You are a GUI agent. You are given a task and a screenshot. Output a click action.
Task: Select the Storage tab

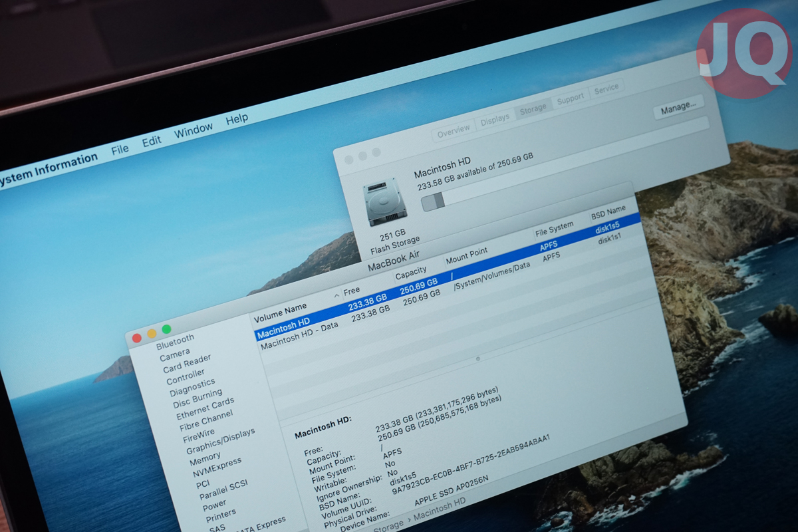[x=533, y=108]
